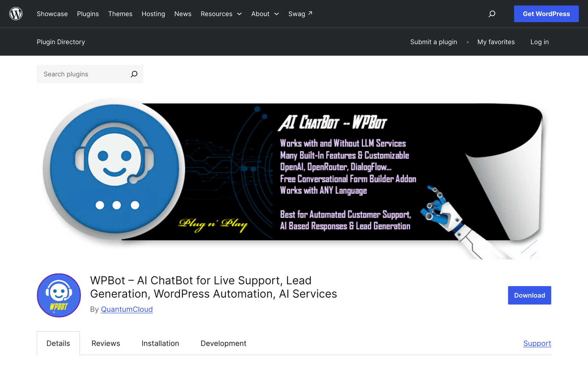Open My favorites
This screenshot has width=588, height=368.
(496, 42)
